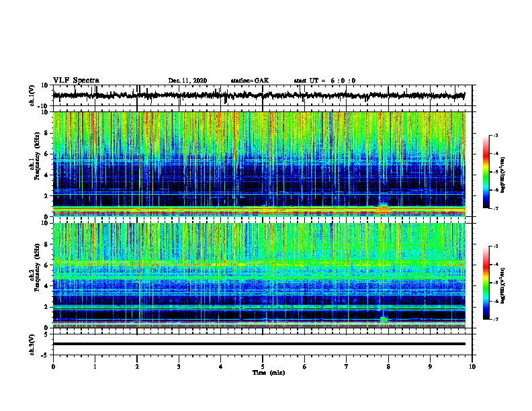Select the date text "Dec. 11, 2020"
The image size is (532, 411).
[187, 81]
